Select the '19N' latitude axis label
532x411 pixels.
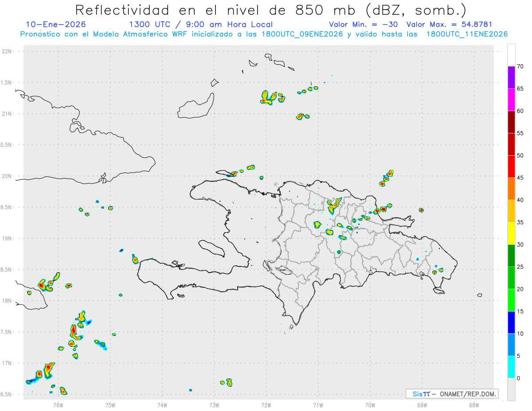8,239
